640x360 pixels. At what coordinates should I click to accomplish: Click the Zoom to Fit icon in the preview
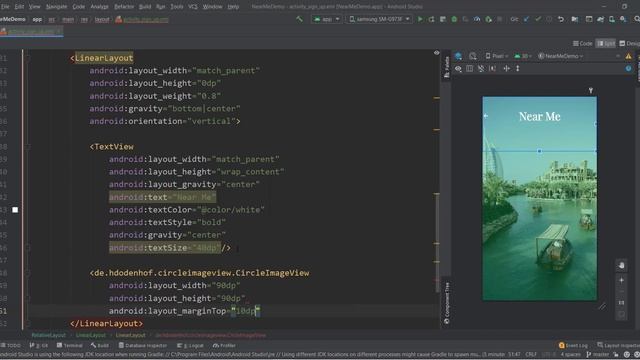(x=621, y=315)
